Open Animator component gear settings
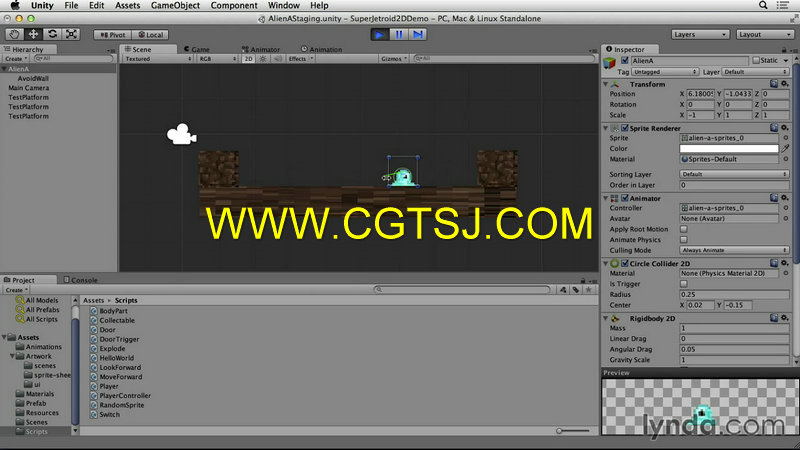 (x=785, y=198)
